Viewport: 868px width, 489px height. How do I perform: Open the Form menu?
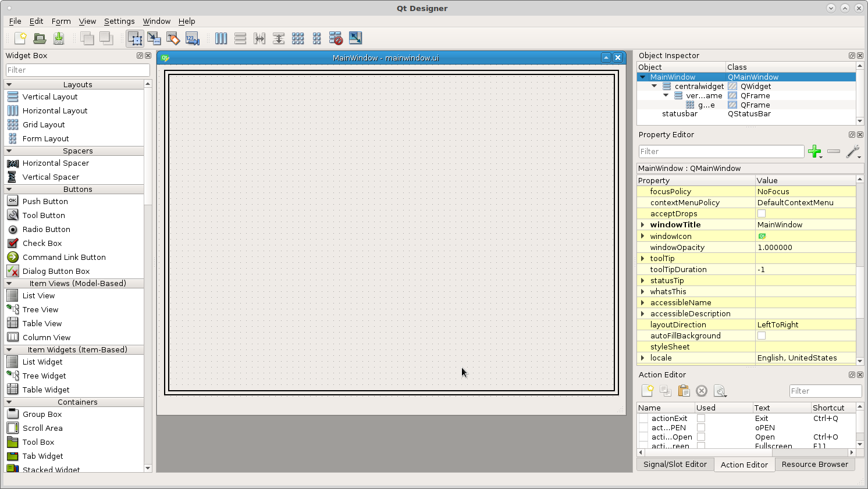pyautogui.click(x=61, y=21)
